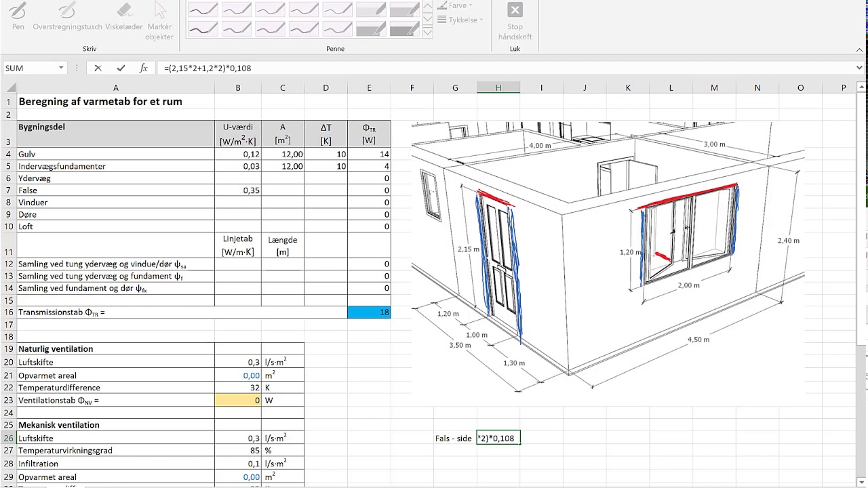Cancel formula entry with the X icon
The height and width of the screenshot is (488, 868).
[98, 68]
